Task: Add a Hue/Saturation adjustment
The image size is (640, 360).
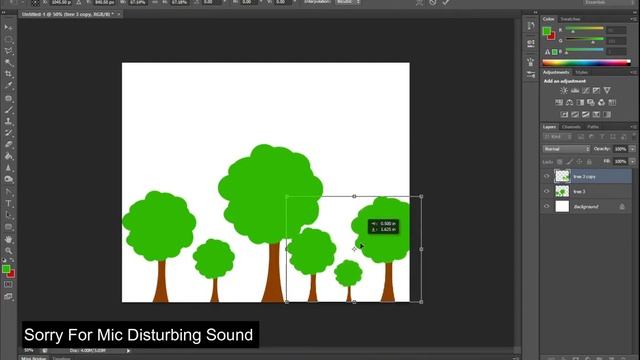Action: (559, 102)
